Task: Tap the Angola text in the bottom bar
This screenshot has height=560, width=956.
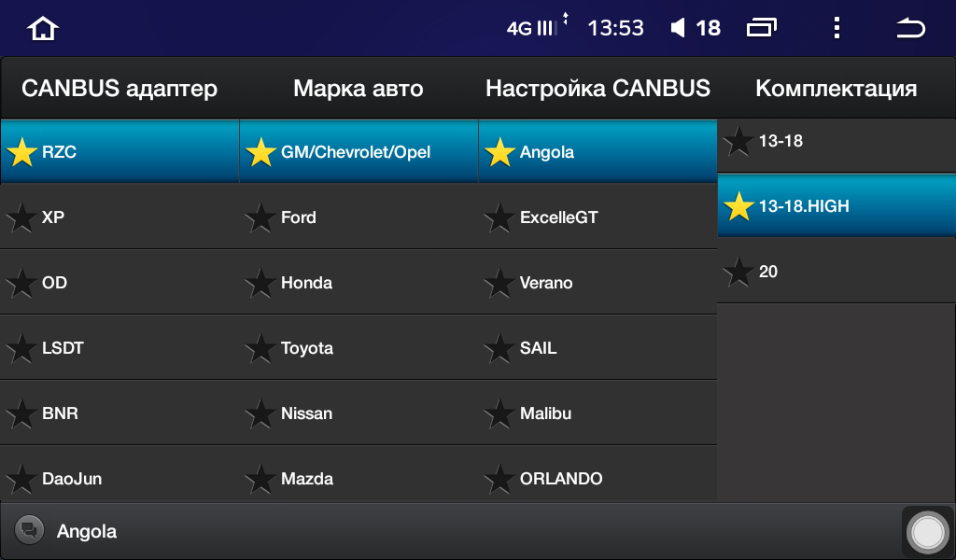Action: [x=87, y=531]
